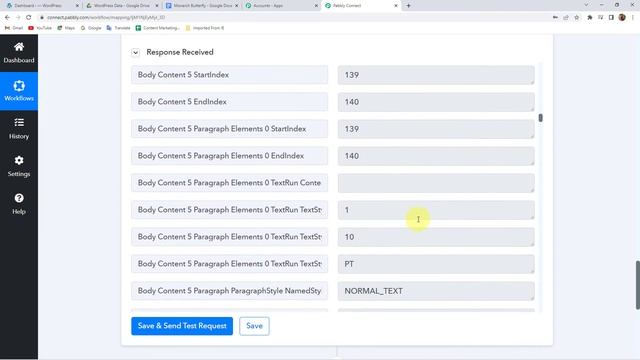This screenshot has height=360, width=640.
Task: Click Body Content 5 Paragraph Elements 0 EndIndex label
Action: [x=229, y=156]
